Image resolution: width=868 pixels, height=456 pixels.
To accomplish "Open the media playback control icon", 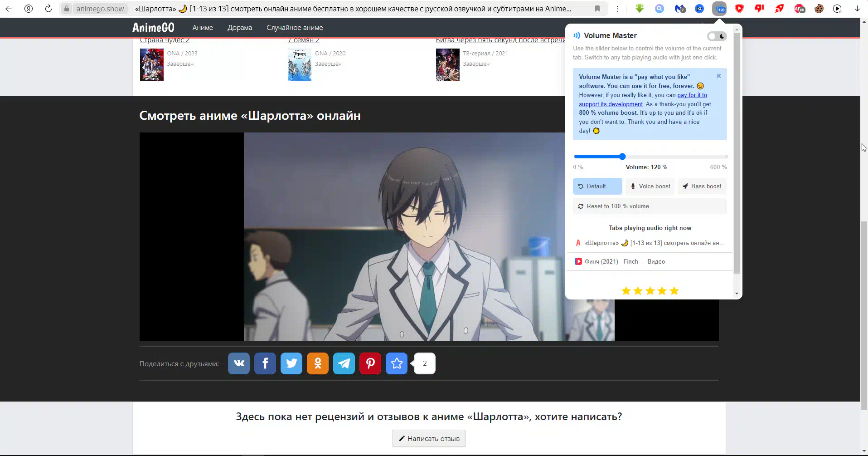I will pyautogui.click(x=838, y=9).
